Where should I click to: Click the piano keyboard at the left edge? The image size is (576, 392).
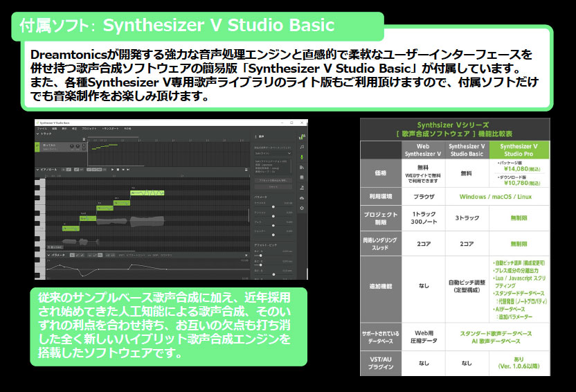[40, 228]
